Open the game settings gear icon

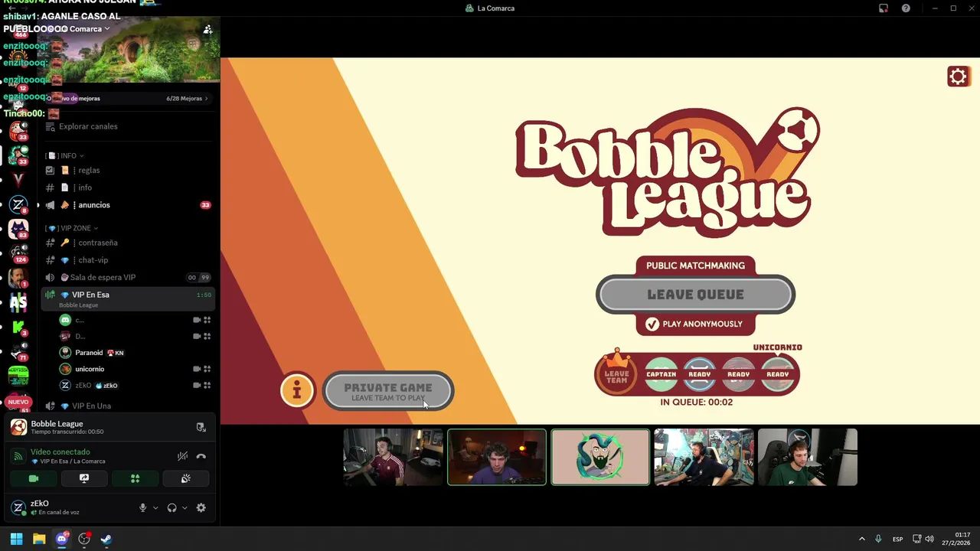(x=958, y=77)
